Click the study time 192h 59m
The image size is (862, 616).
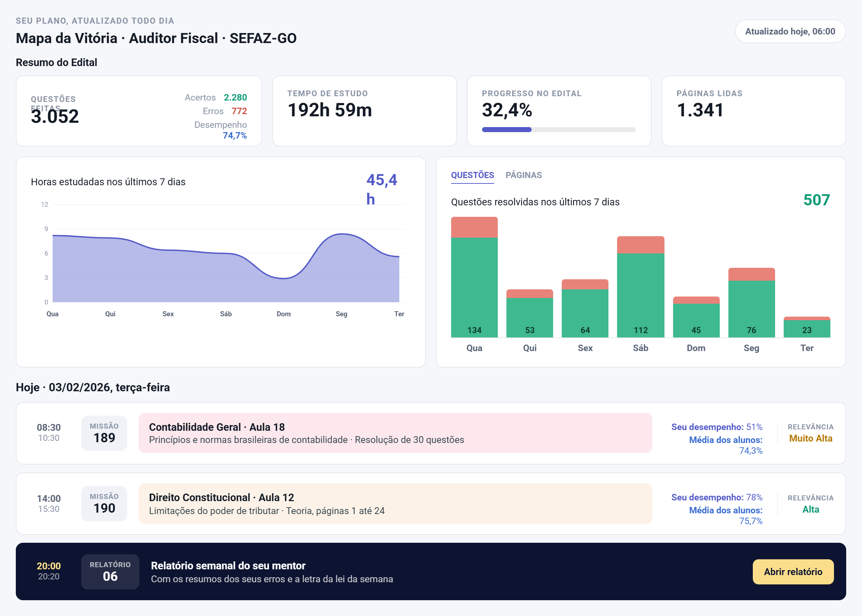pyautogui.click(x=330, y=110)
